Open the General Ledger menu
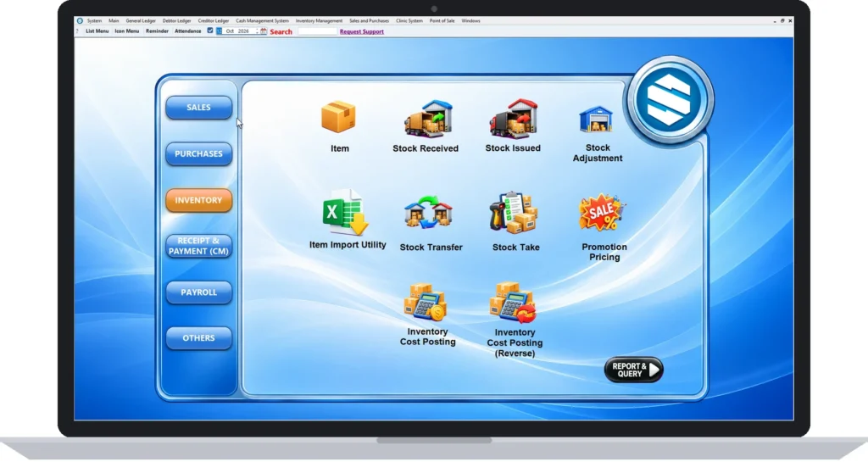The width and height of the screenshot is (868, 462). point(141,21)
